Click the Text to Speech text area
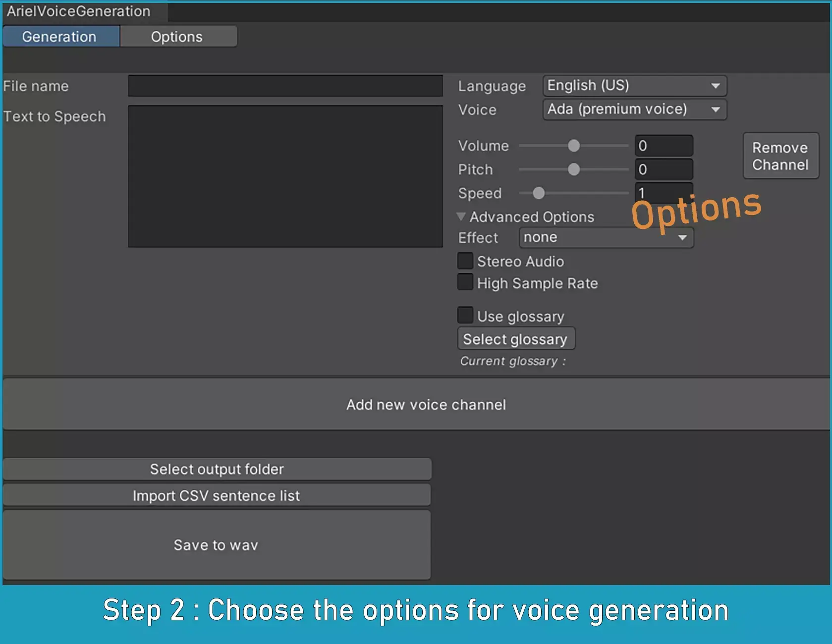Viewport: 832px width, 644px height. coord(285,176)
